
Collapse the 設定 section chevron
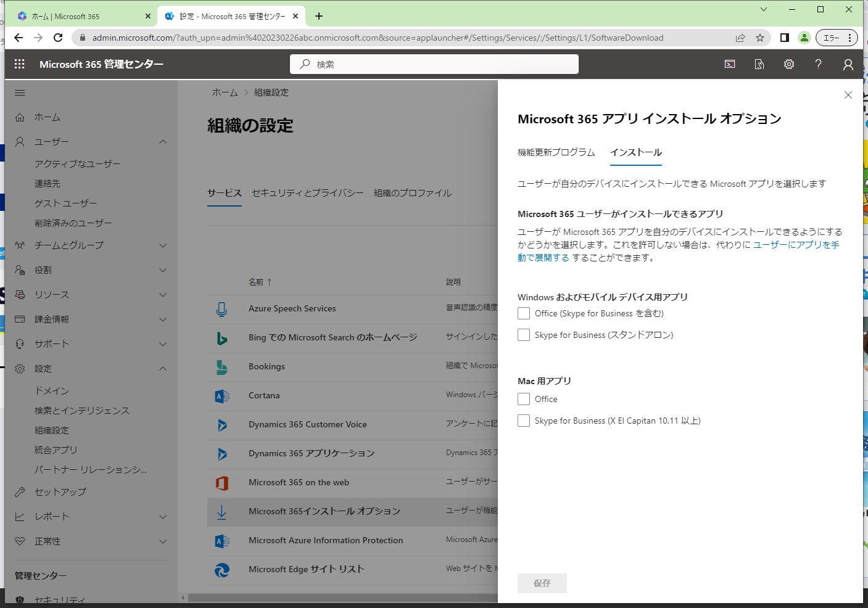tap(163, 369)
